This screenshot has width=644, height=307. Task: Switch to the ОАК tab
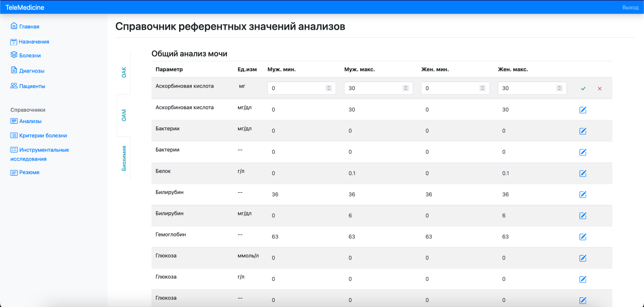[124, 72]
